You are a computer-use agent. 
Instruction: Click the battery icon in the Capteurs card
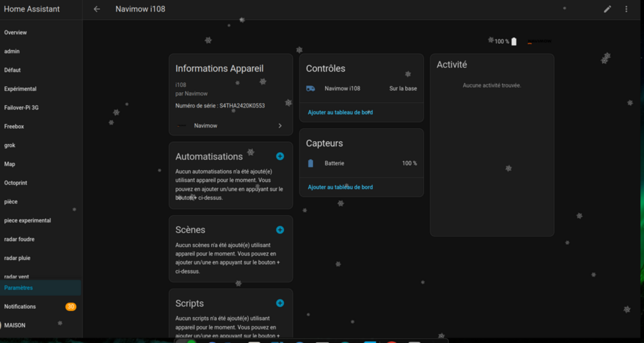[310, 163]
